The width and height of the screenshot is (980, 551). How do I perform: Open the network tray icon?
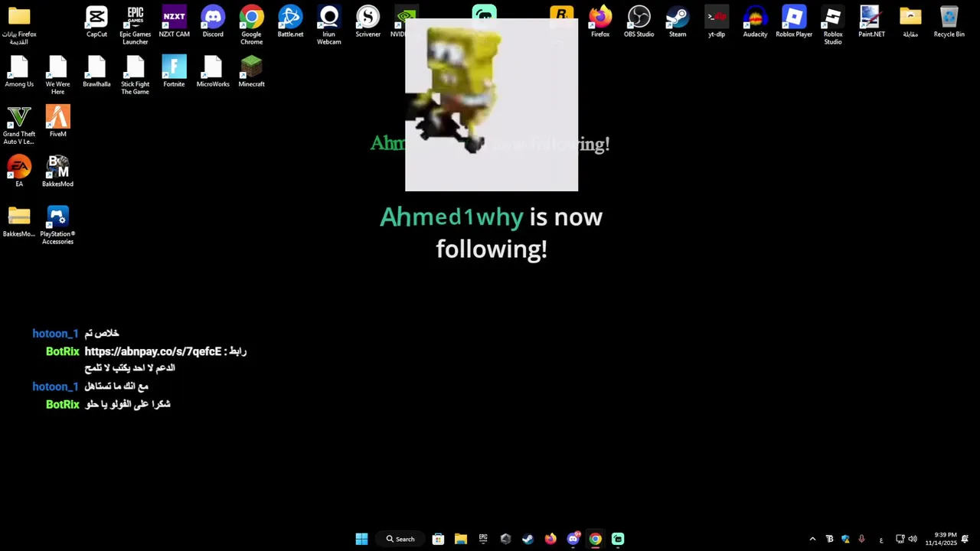(x=900, y=539)
